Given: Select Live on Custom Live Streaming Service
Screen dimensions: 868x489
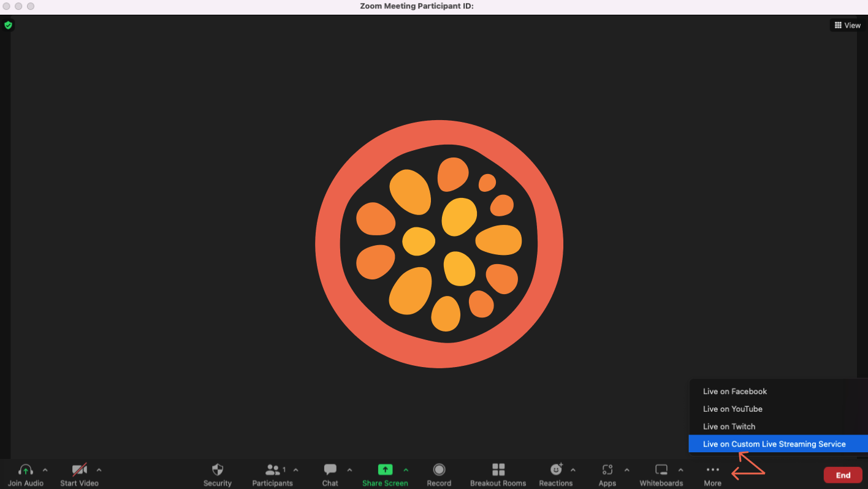Looking at the screenshot, I should coord(774,444).
